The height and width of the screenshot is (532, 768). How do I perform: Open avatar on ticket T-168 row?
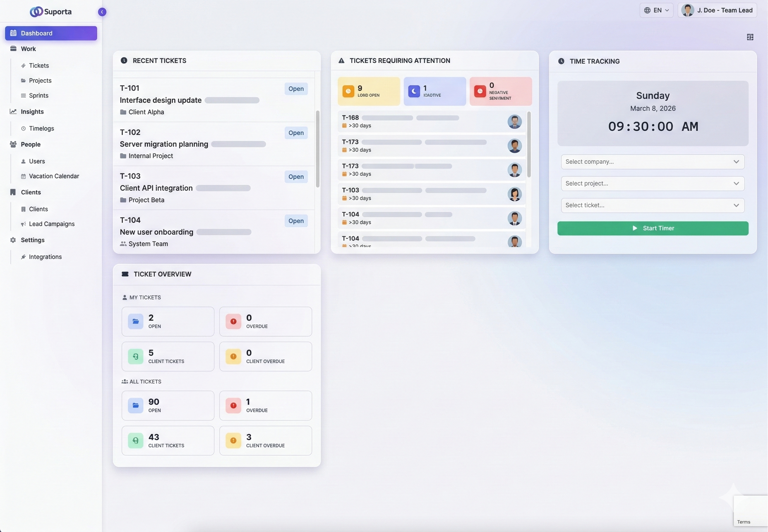pyautogui.click(x=514, y=122)
